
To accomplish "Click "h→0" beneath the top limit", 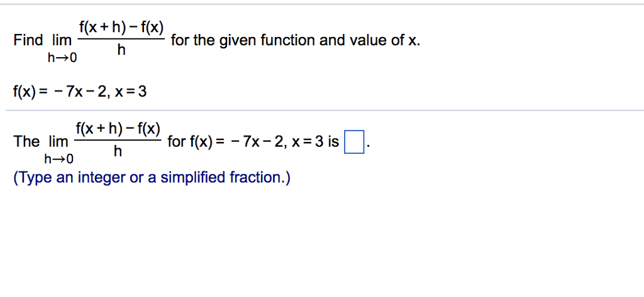I will pos(62,59).
